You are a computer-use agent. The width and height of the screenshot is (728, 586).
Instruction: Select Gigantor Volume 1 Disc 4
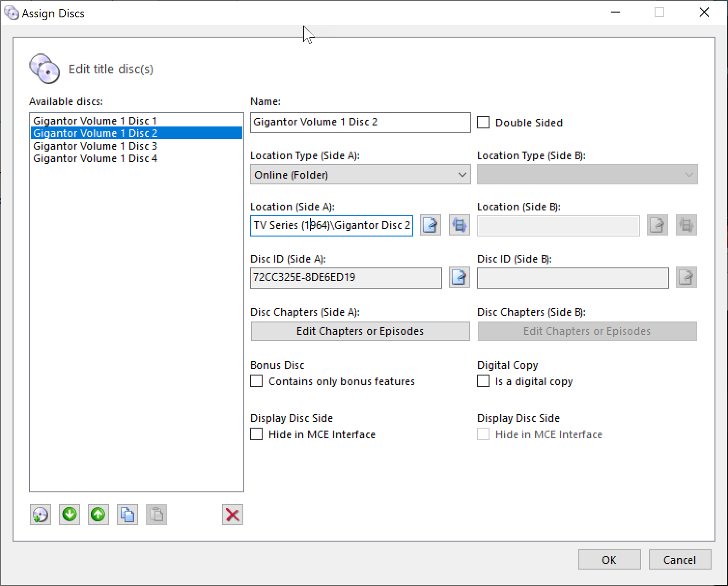point(137,158)
